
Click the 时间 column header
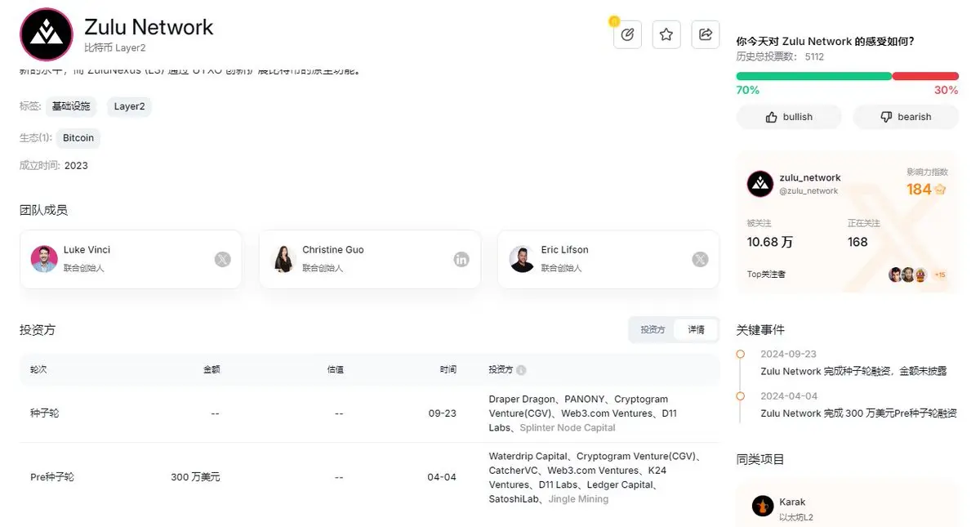tap(448, 369)
